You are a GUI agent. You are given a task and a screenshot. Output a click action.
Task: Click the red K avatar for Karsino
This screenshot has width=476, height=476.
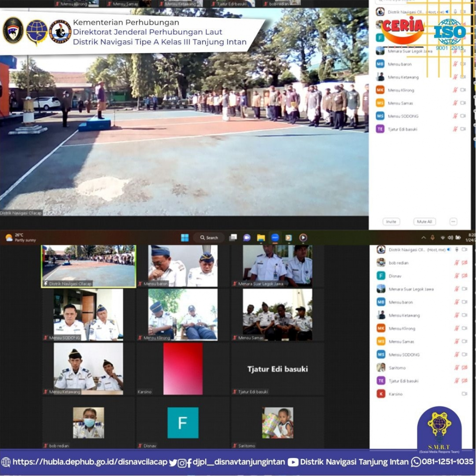381,394
